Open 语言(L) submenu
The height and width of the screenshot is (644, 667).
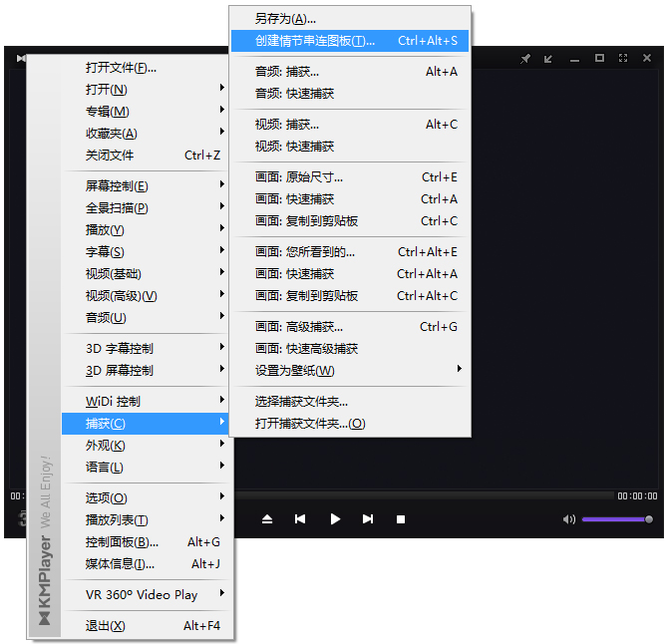click(x=145, y=468)
